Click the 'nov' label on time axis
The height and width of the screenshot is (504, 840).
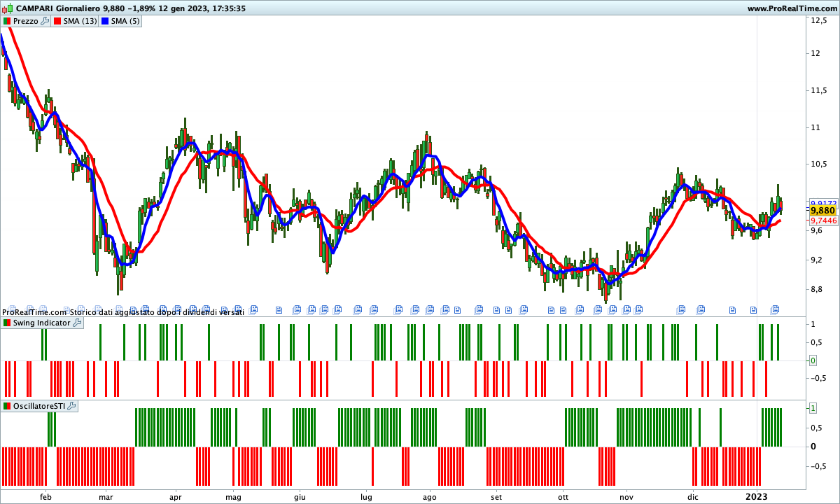[x=626, y=497]
